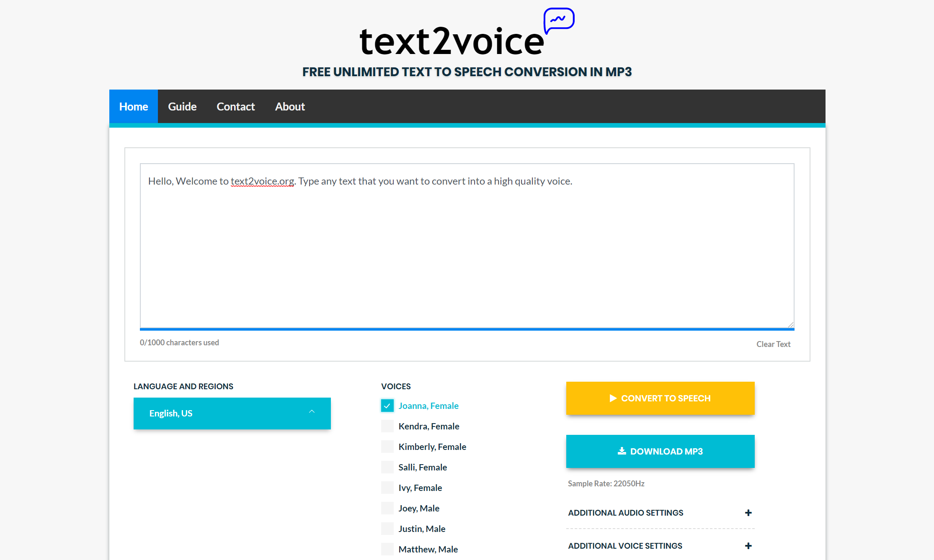Viewport: 934px width, 560px height.
Task: Click the chevron arrow in the language selector
Action: [x=312, y=412]
